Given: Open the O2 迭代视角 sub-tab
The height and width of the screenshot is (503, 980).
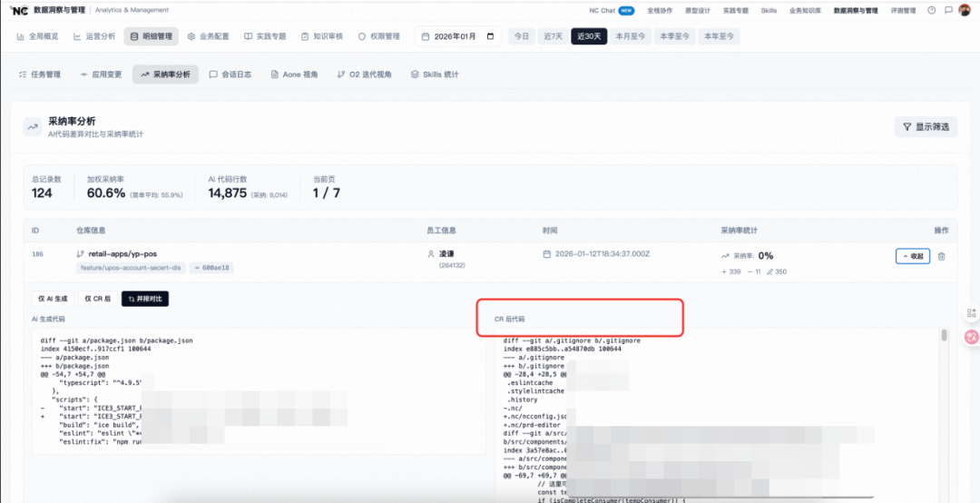Looking at the screenshot, I should pos(365,74).
